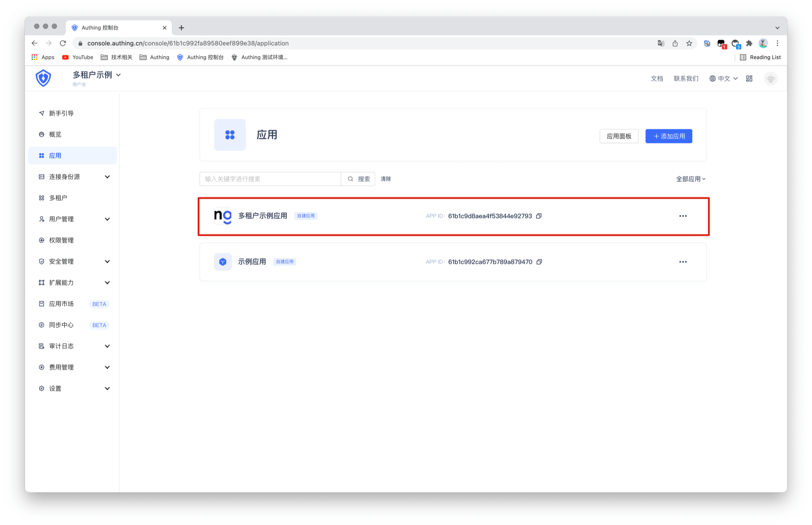This screenshot has height=525, width=812.
Task: Click the Authing shield logo
Action: (x=43, y=78)
